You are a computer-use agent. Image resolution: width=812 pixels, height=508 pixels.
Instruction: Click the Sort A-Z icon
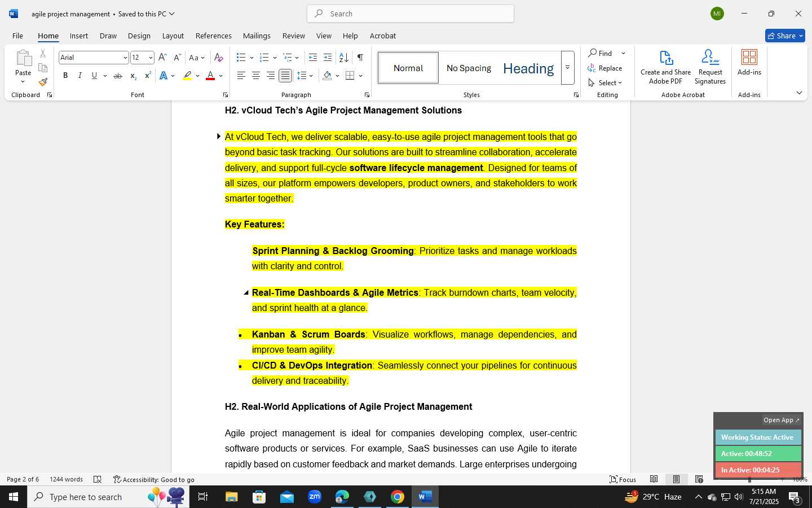343,58
